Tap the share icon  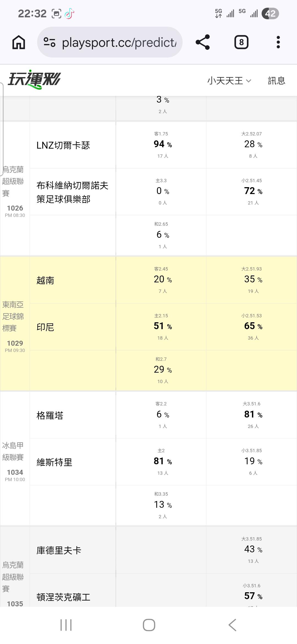click(x=203, y=42)
